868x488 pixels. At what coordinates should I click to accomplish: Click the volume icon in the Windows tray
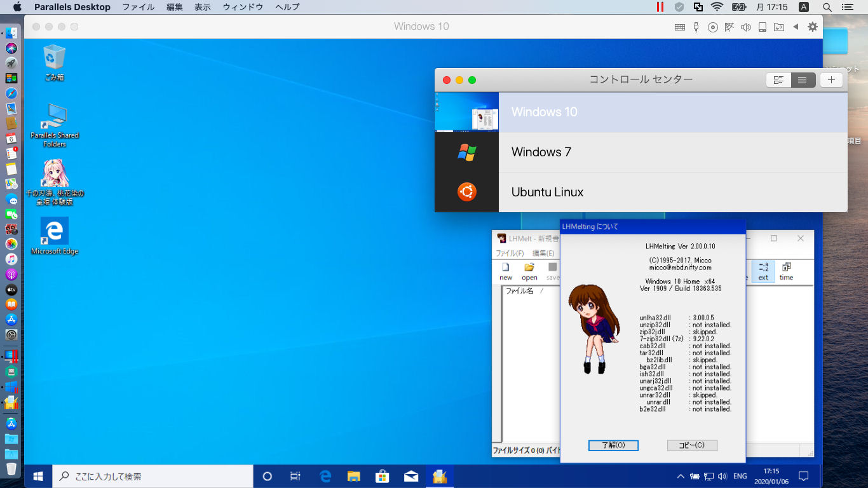click(x=722, y=476)
